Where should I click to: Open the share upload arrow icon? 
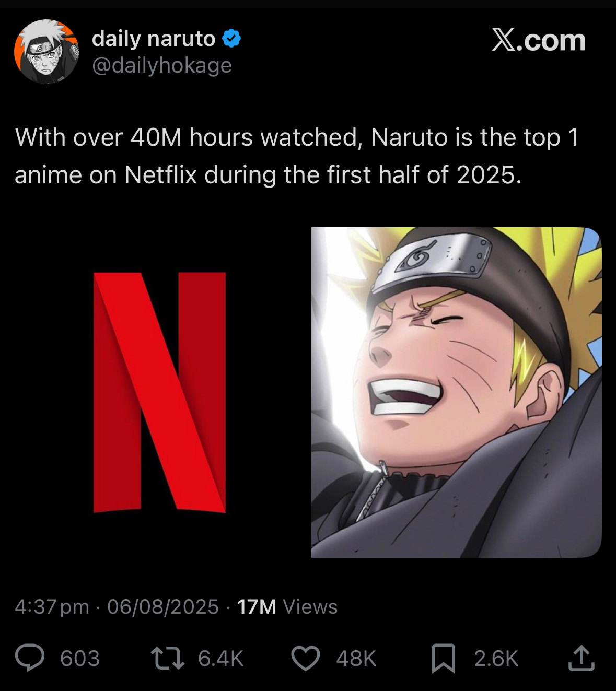(581, 658)
